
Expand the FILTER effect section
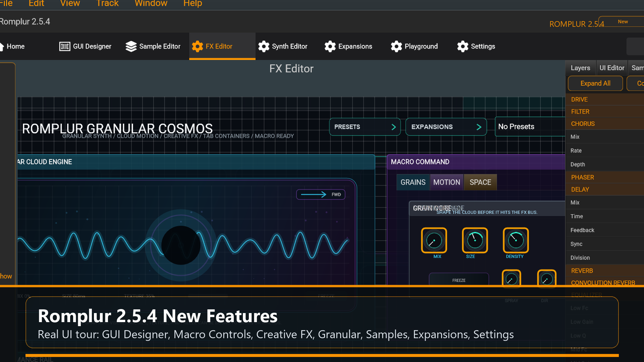pyautogui.click(x=605, y=111)
